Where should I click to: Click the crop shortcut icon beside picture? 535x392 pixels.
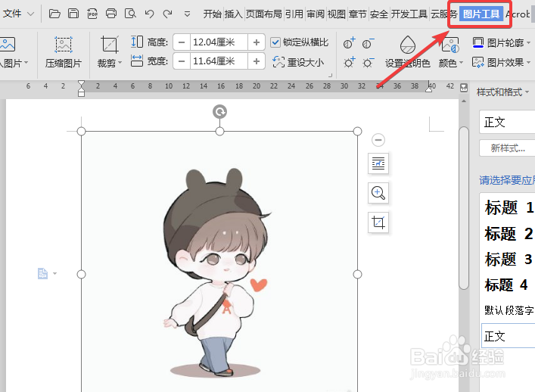coord(378,222)
